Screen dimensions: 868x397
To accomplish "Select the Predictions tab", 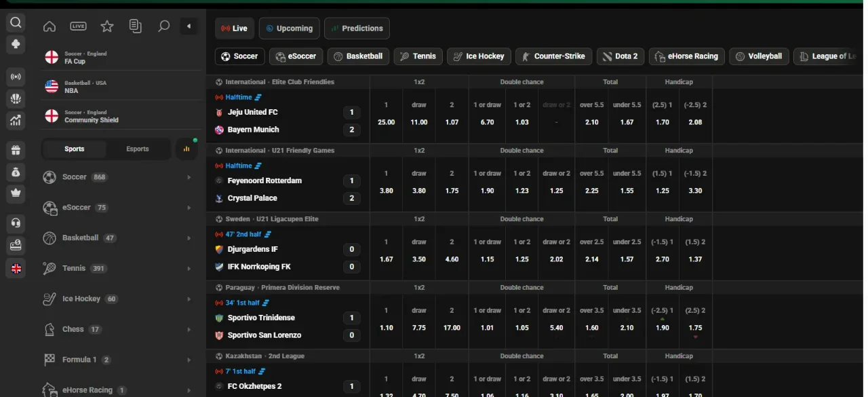I will pos(357,29).
